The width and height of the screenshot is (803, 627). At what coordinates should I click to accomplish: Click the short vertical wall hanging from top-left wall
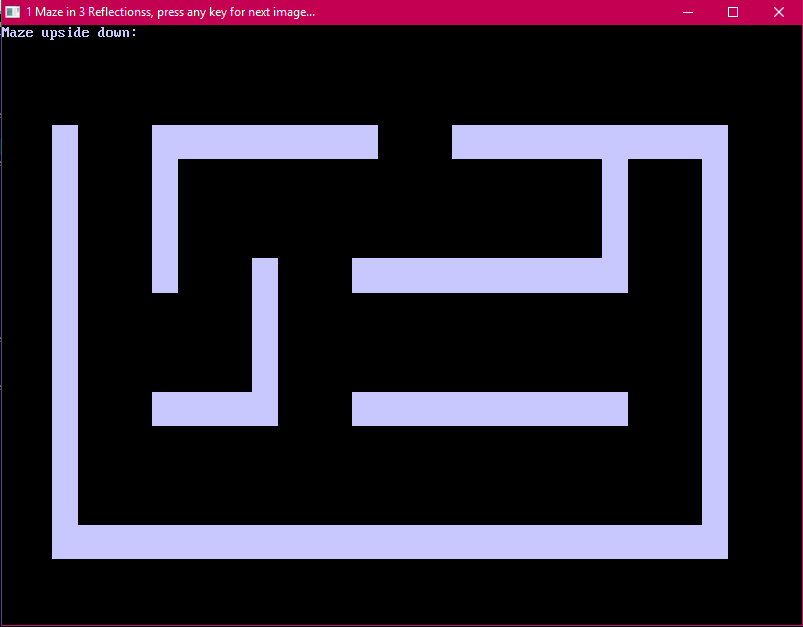pyautogui.click(x=165, y=225)
